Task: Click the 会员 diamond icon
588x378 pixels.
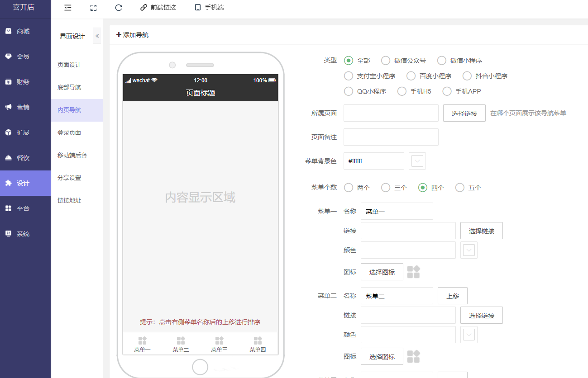Action: [8, 57]
